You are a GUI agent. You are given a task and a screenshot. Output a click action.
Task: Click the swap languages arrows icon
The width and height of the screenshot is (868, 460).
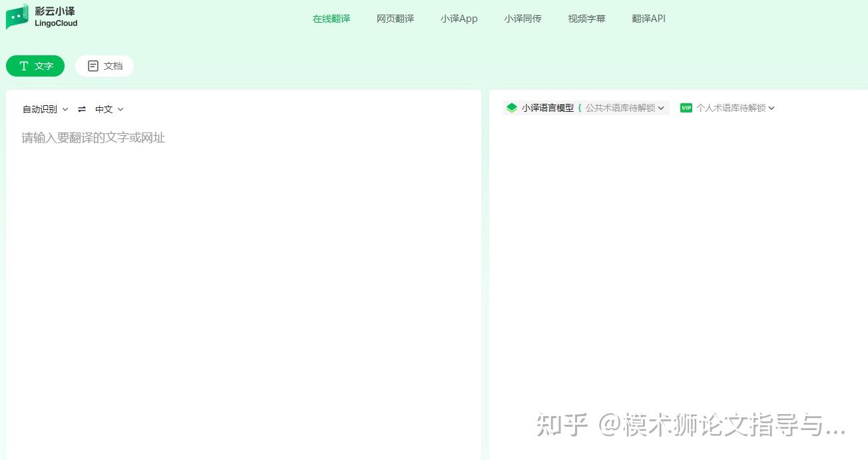[81, 109]
